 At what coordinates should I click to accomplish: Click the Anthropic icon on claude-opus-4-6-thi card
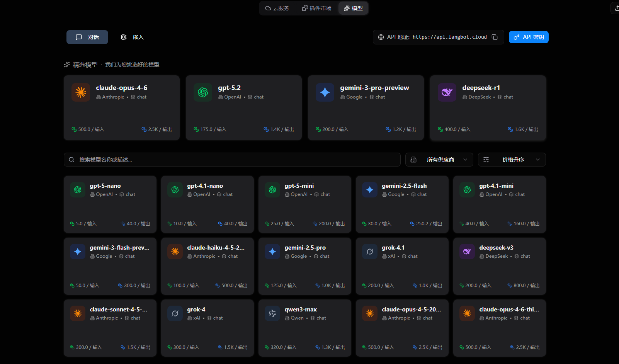(x=467, y=313)
